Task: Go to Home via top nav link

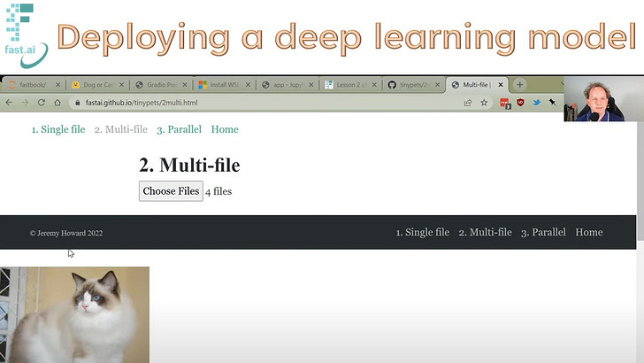Action: (x=225, y=129)
